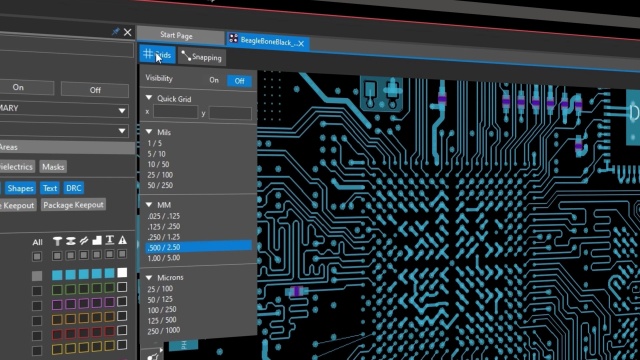Open the Snapping tool in the toolbar
Viewport: 640px width, 360px height.
coord(202,57)
